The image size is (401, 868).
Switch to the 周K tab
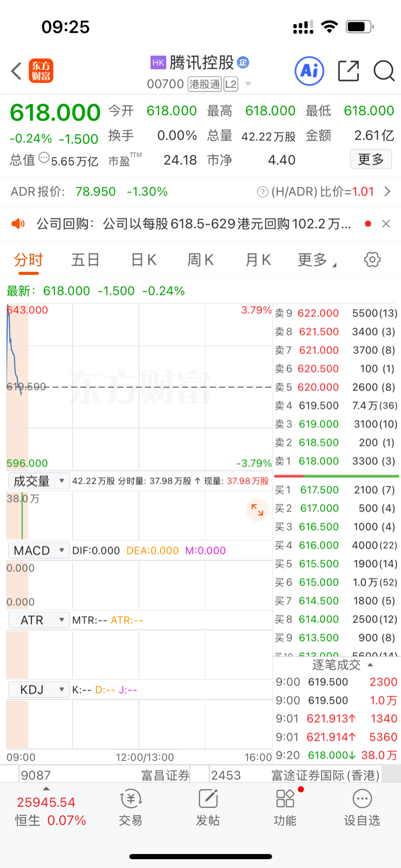coord(200,260)
